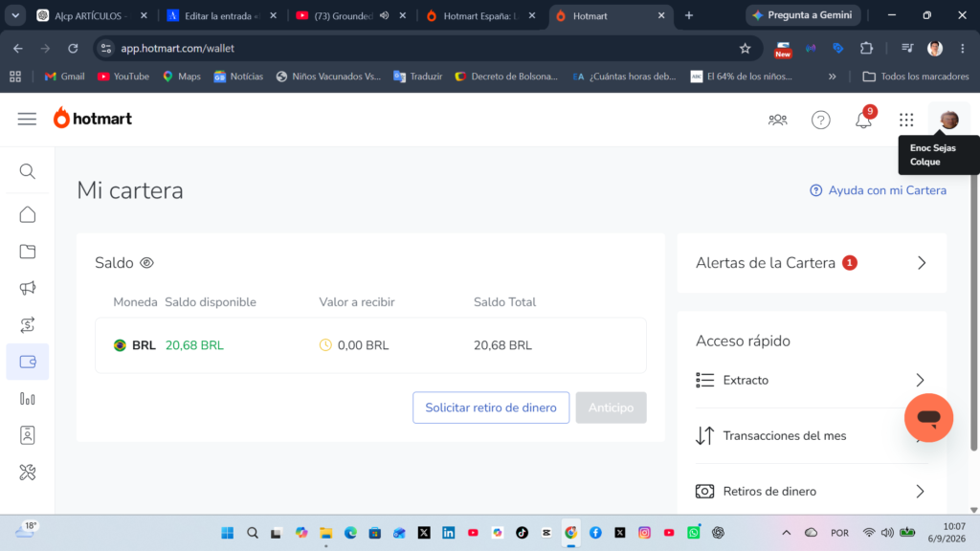Open the search icon in the sidebar
The width and height of the screenshot is (980, 551).
(28, 171)
